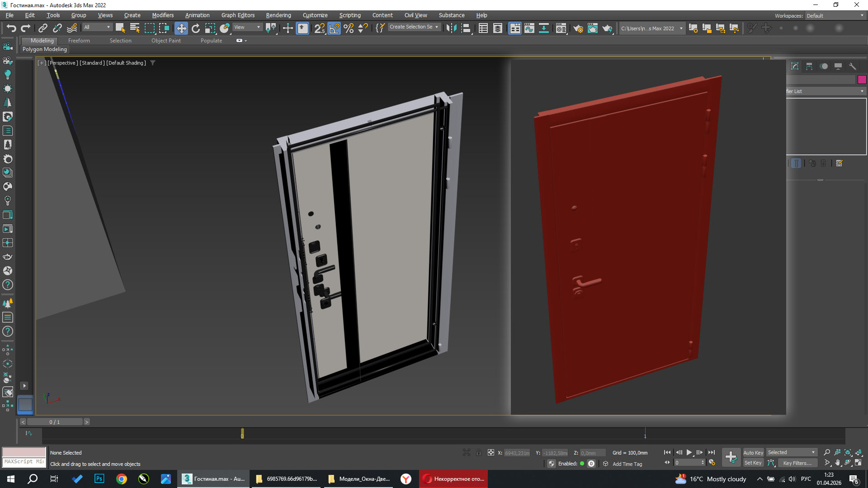Image resolution: width=868 pixels, height=488 pixels.
Task: Click the Select by Name icon
Action: pos(135,28)
